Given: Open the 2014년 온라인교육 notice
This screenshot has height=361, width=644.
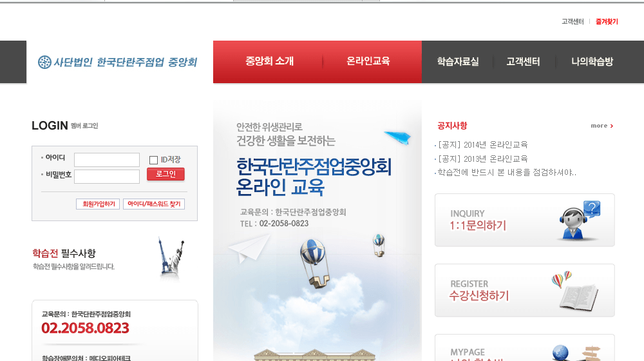Looking at the screenshot, I should coord(482,145).
